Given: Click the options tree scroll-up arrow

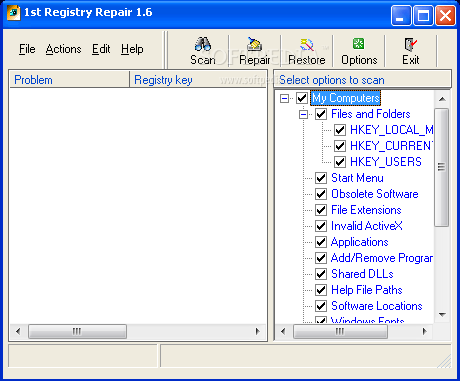Looking at the screenshot, I should pos(442,99).
